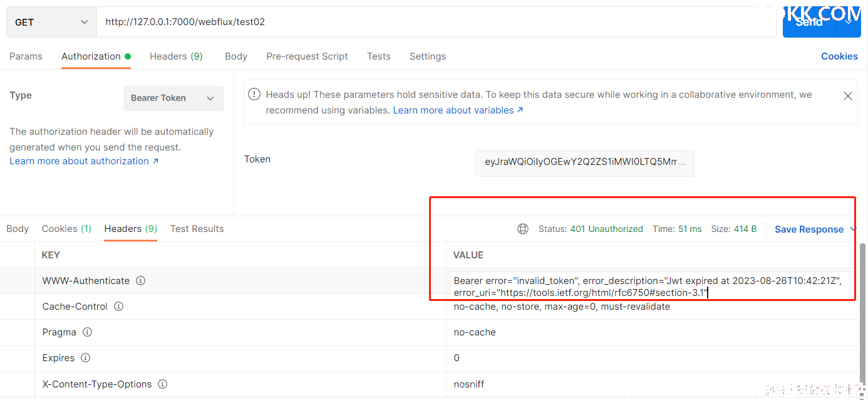Click the Heads up info icon
868x400 pixels.
pos(254,95)
